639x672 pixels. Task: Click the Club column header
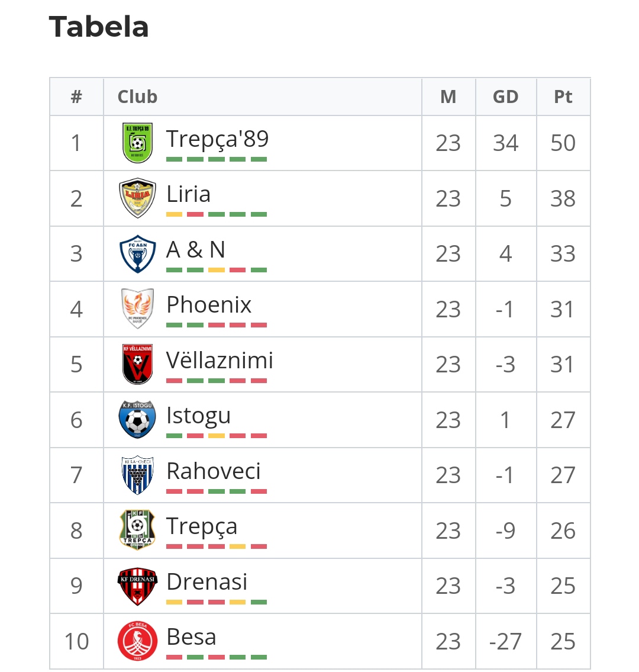137,97
